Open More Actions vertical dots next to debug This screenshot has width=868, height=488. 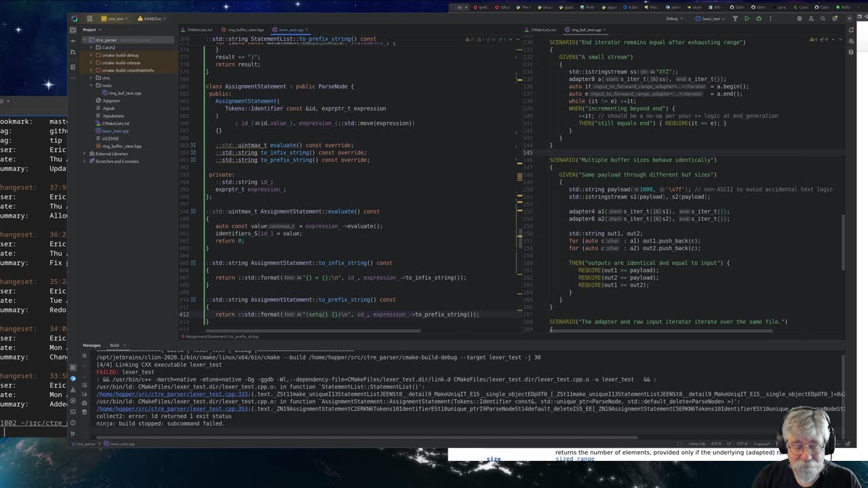[x=770, y=19]
